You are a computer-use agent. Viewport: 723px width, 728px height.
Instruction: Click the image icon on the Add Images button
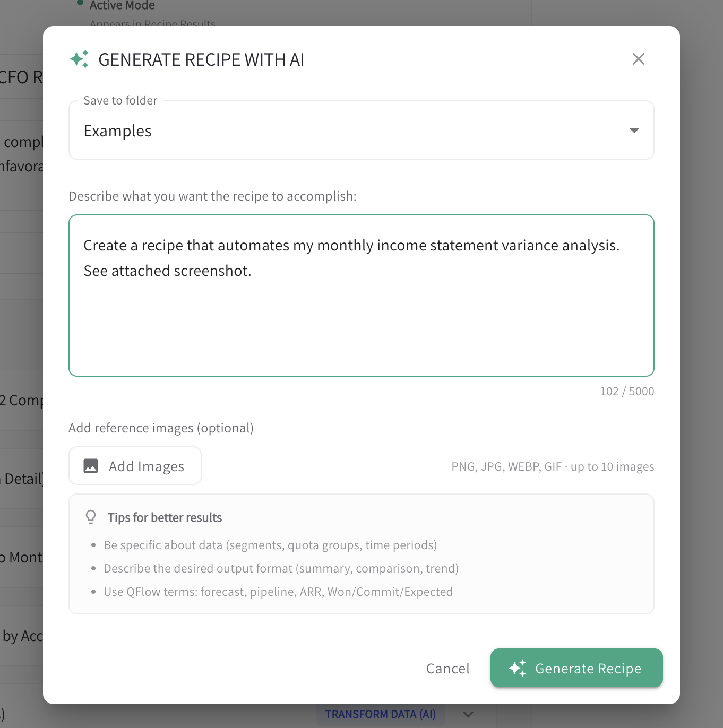[x=91, y=465]
